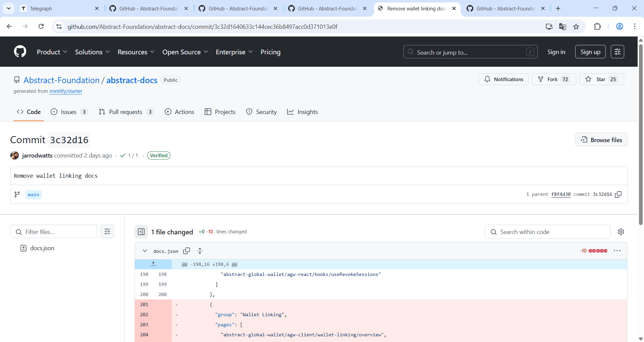The height and width of the screenshot is (342, 644).
Task: Copy the full commit SHA icon
Action: coord(618,194)
